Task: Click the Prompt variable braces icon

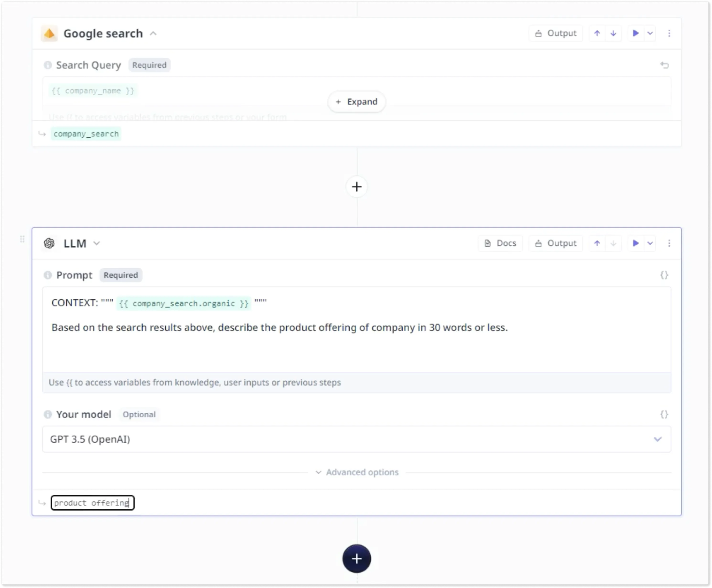Action: [664, 275]
